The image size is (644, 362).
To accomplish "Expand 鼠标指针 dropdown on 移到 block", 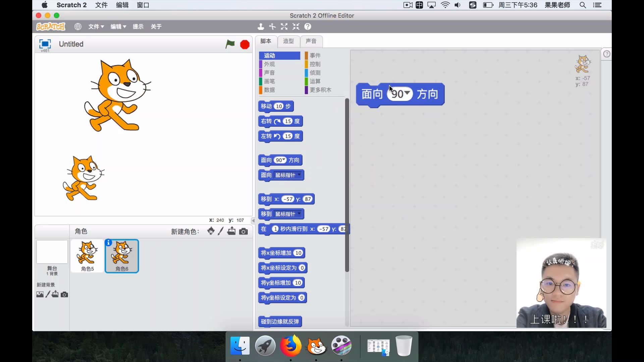I will click(x=299, y=214).
